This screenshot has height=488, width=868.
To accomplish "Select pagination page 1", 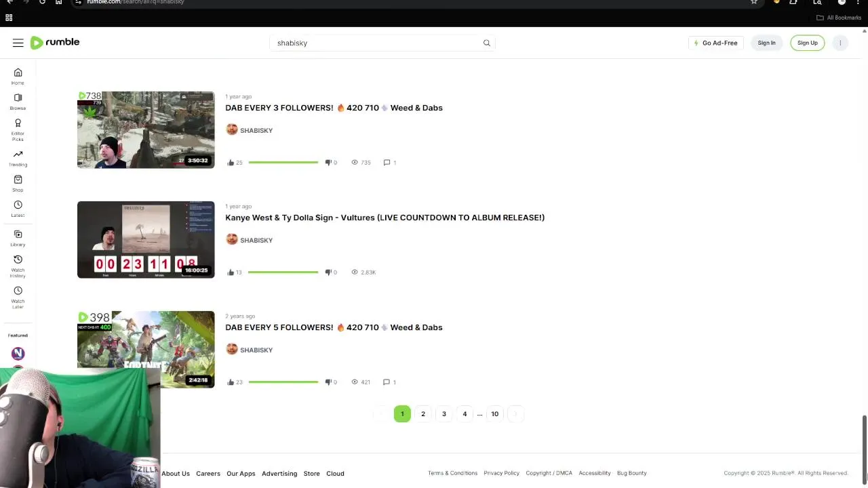I will [402, 414].
